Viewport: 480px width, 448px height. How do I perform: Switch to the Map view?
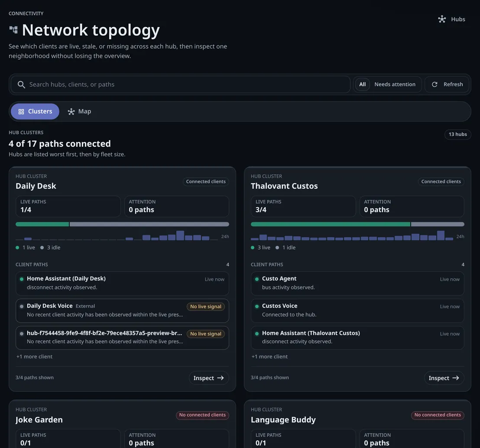click(79, 112)
